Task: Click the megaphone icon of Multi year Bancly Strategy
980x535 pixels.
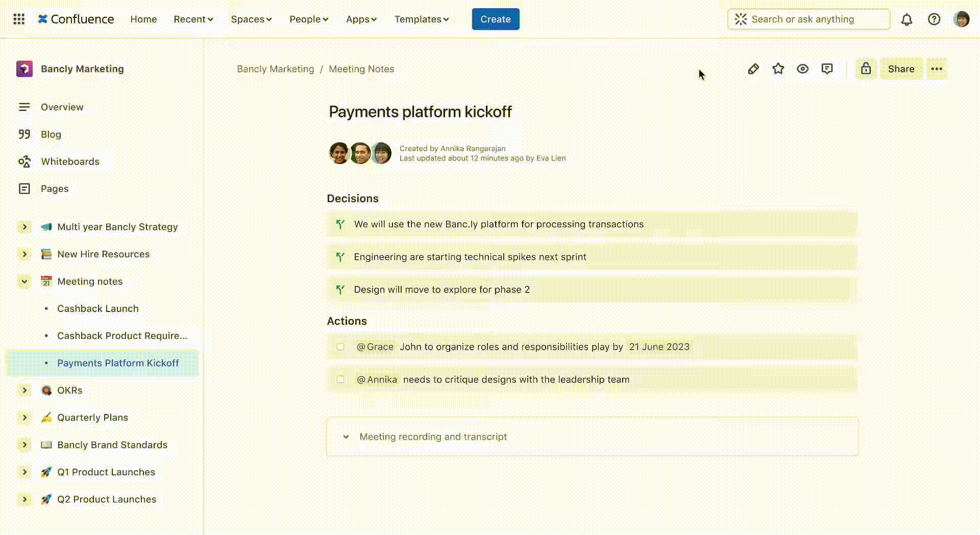Action: click(46, 227)
